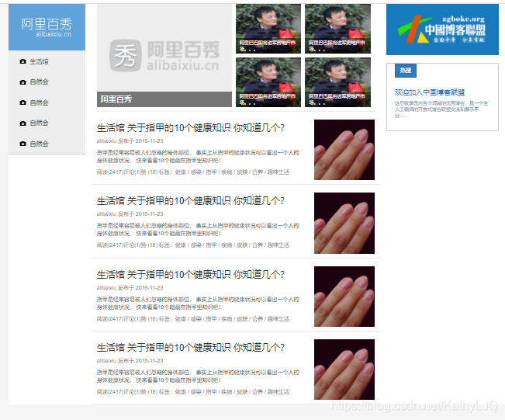Open the upper-right Jack Ma news thumbnail
Screen dimensions: 505x420
pyautogui.click(x=338, y=29)
